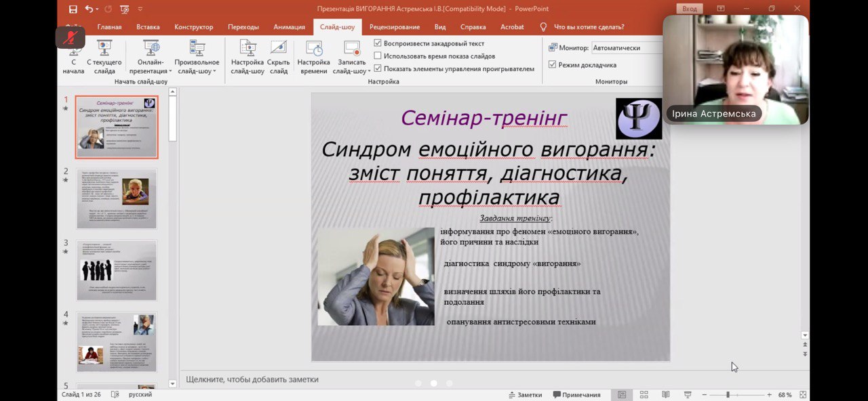The image size is (868, 401).
Task: Click the Заметки button in status bar
Action: [x=525, y=395]
